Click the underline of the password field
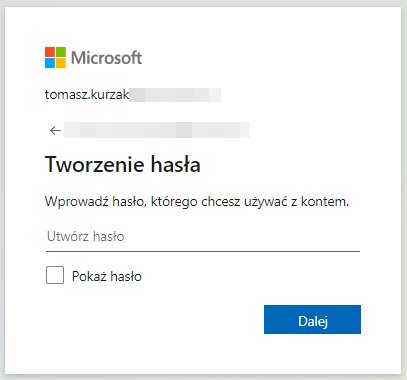 tap(203, 251)
